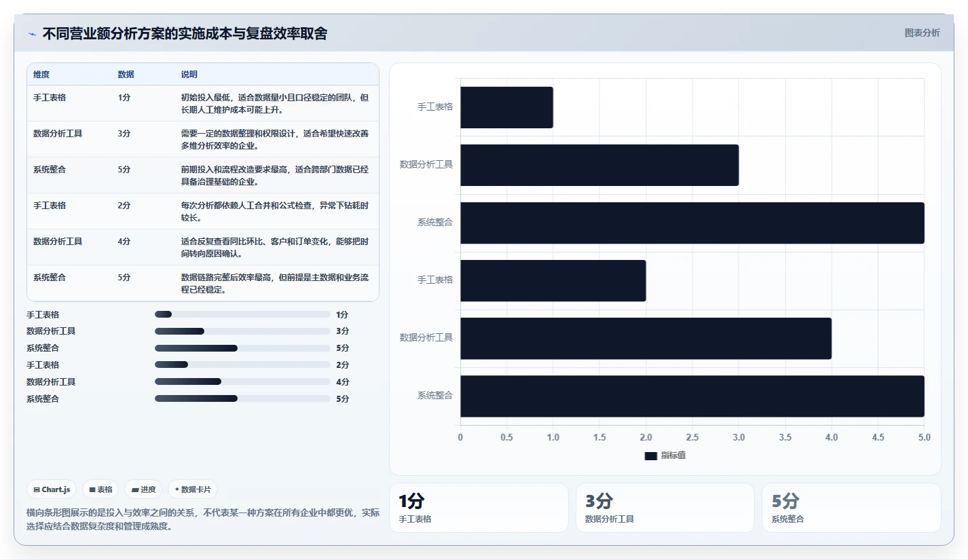Click the 3.5 tick on the x-axis

click(785, 437)
